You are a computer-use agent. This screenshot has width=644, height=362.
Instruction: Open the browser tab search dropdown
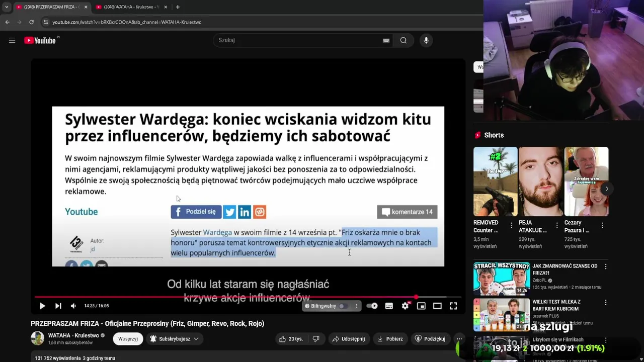click(x=6, y=7)
